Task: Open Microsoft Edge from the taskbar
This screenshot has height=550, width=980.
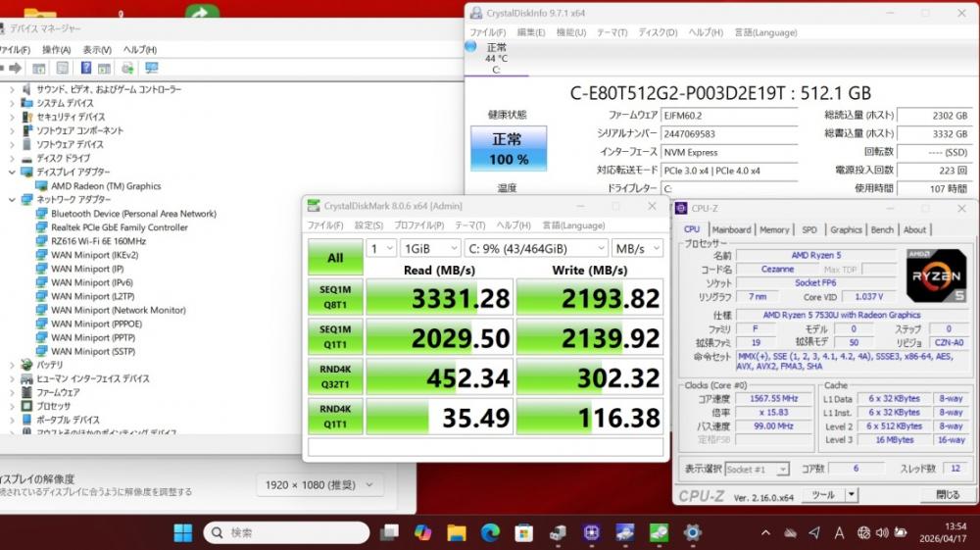Action: coord(490,532)
